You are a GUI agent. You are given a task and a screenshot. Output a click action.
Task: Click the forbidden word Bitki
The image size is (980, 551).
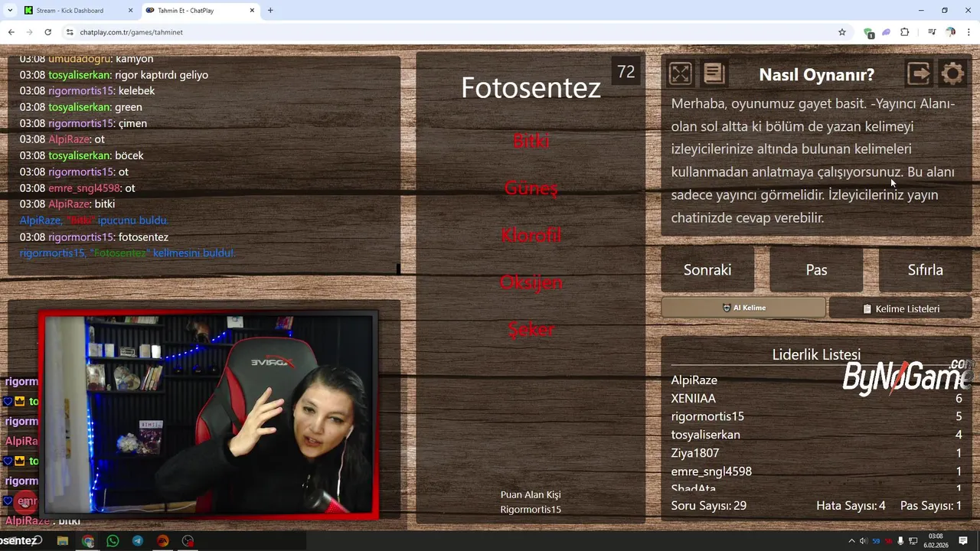pyautogui.click(x=531, y=141)
